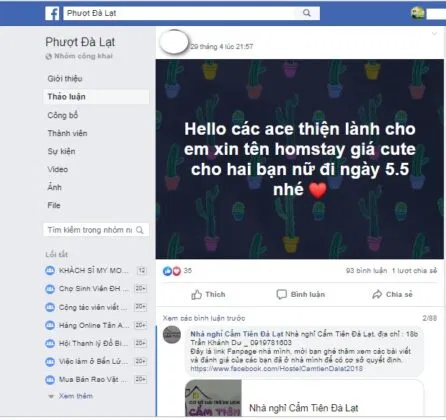This screenshot has width=446, height=420.
Task: Click the search magnifier icon in top bar
Action: coord(307,13)
